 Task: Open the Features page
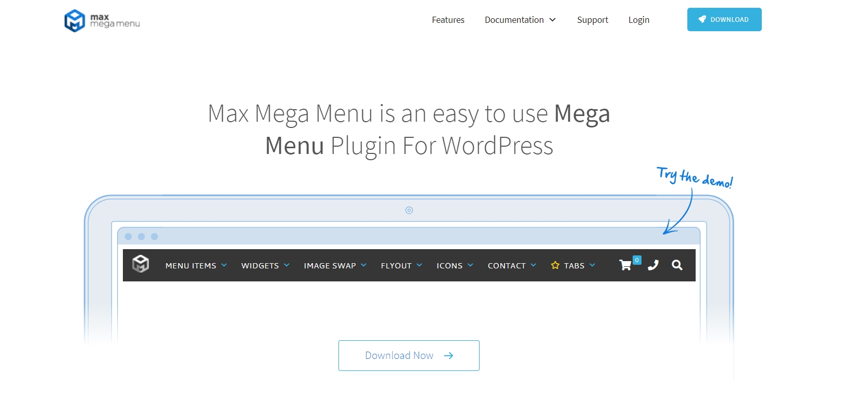click(448, 20)
